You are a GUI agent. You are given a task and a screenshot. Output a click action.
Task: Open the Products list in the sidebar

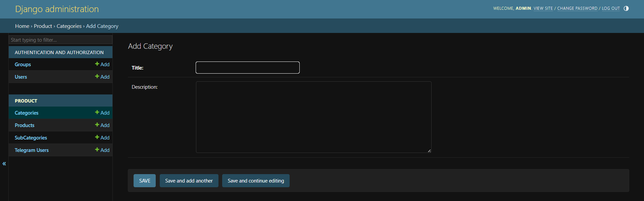point(24,125)
